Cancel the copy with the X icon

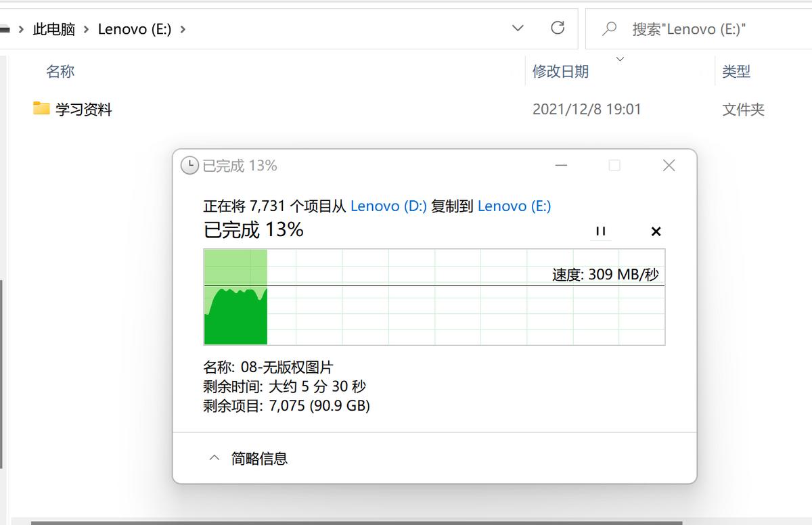coord(655,231)
